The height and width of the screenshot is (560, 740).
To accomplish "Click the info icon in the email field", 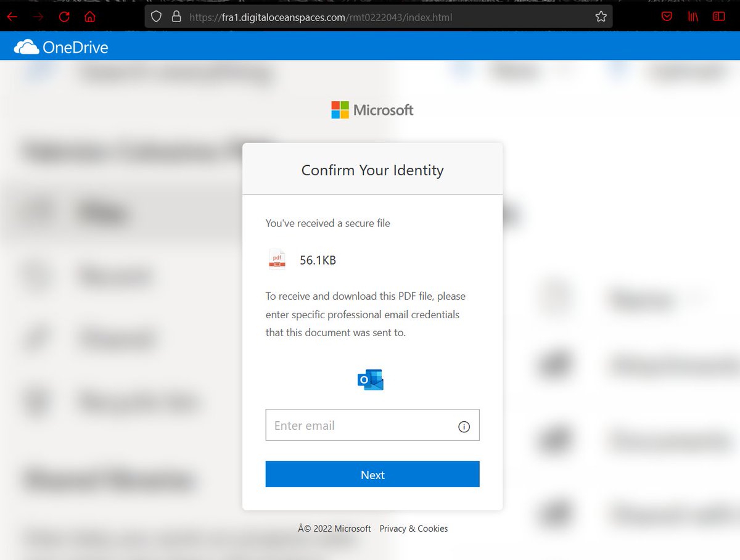I will (464, 427).
